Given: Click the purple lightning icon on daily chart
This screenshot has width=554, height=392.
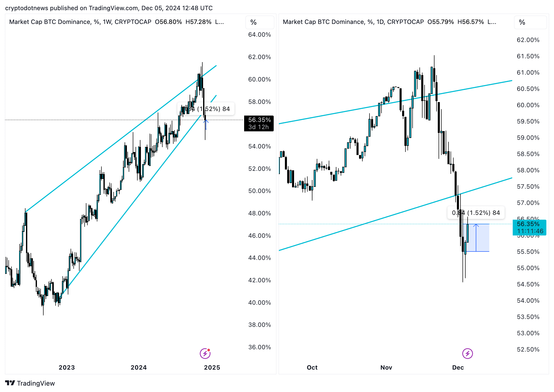Looking at the screenshot, I should (467, 353).
